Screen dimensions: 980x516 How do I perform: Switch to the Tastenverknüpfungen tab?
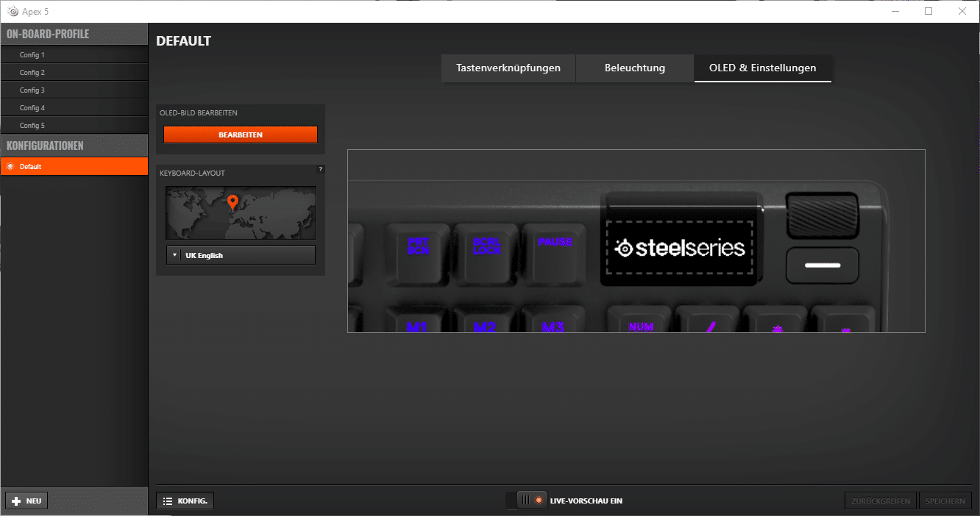[508, 68]
